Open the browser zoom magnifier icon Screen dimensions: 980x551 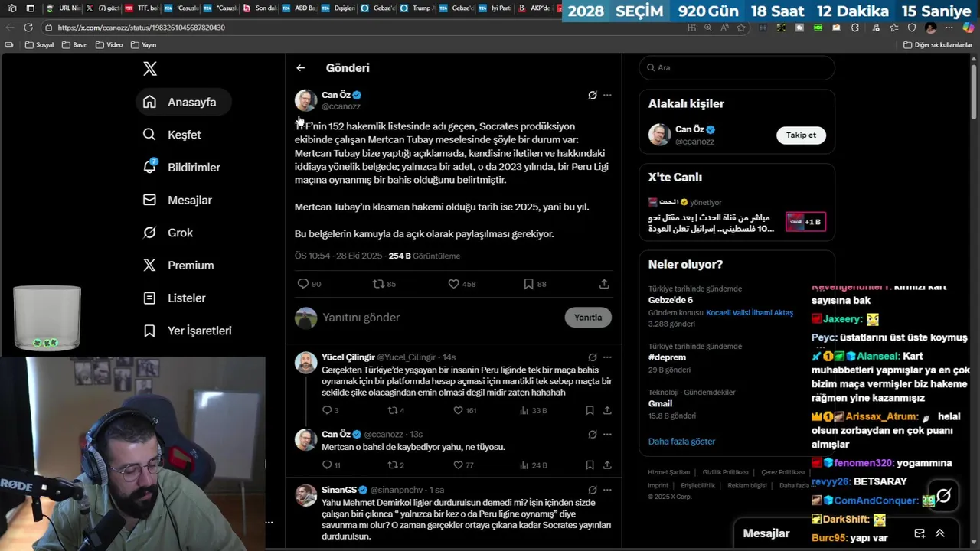click(708, 28)
